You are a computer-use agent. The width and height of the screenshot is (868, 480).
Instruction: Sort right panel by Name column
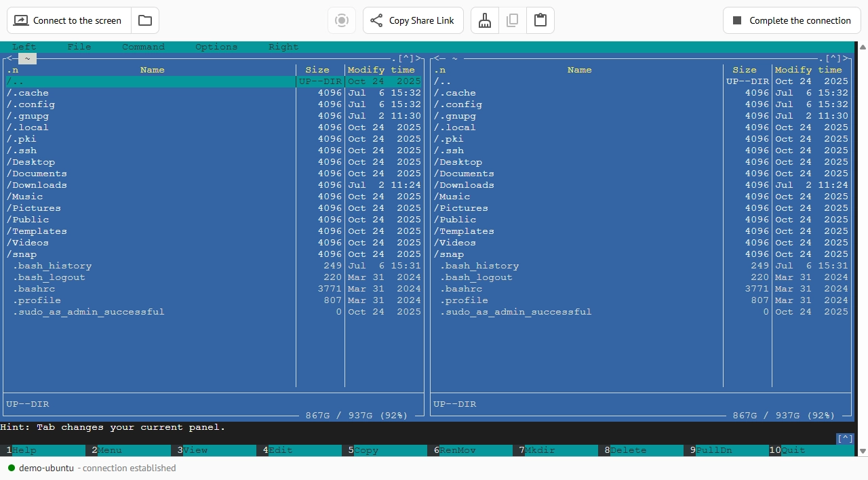tap(580, 70)
